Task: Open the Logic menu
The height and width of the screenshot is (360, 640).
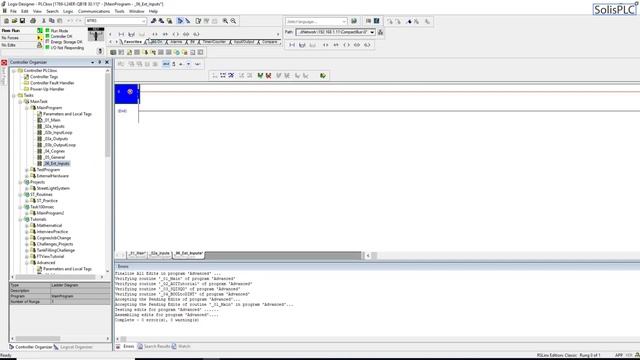Action: click(x=68, y=11)
